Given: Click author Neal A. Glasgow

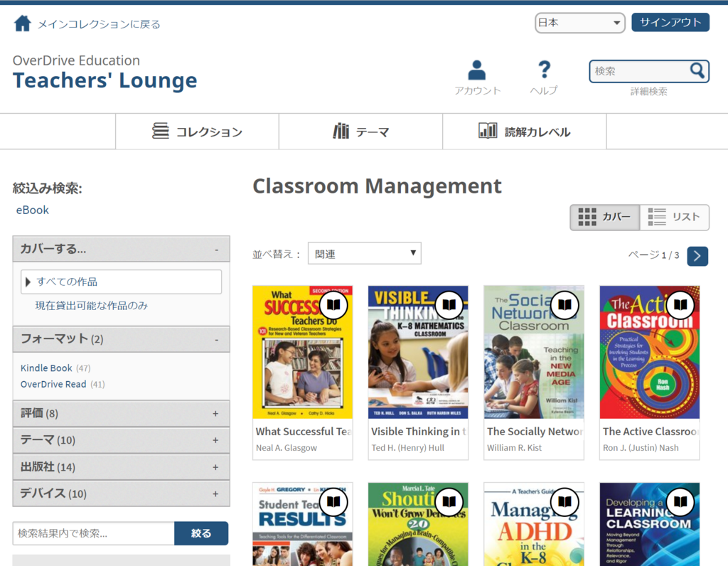Looking at the screenshot, I should pos(287,448).
